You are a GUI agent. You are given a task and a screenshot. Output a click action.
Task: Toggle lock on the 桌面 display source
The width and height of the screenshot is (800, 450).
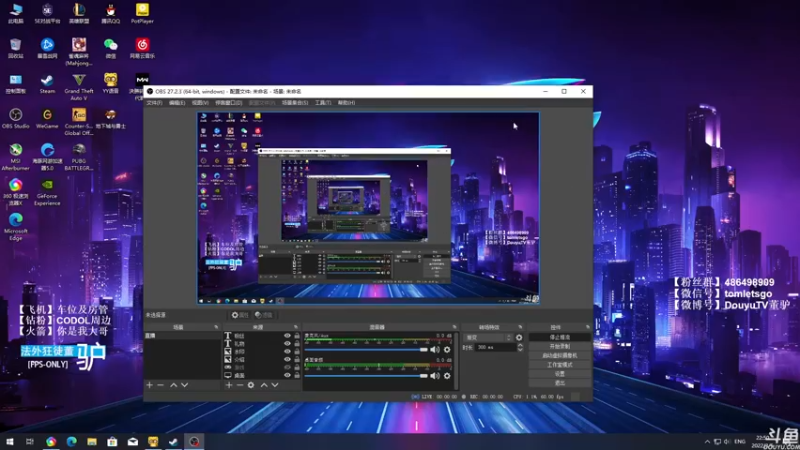pyautogui.click(x=297, y=375)
